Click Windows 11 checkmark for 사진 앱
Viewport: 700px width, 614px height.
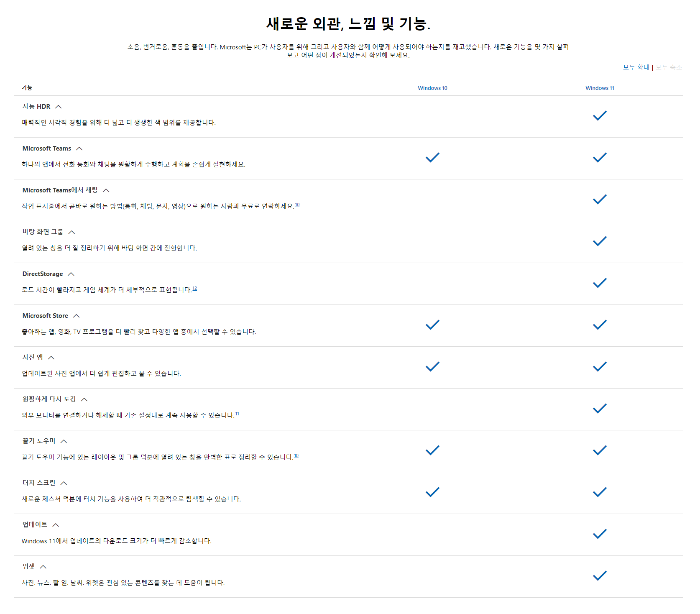[600, 367]
